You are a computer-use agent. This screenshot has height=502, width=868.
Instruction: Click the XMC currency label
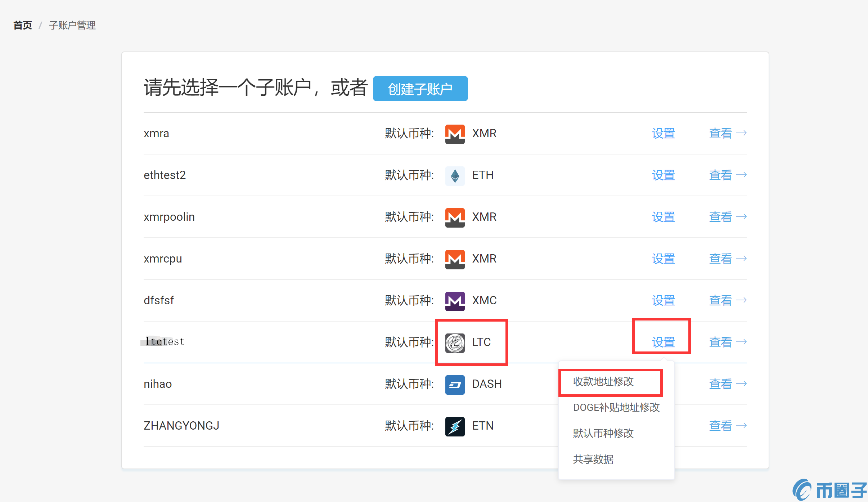click(x=484, y=301)
